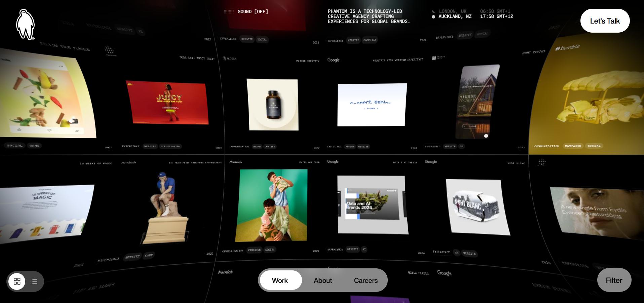Click the Game tag under the Zendesk statue
Image resolution: width=644 pixels, height=303 pixels.
click(149, 256)
